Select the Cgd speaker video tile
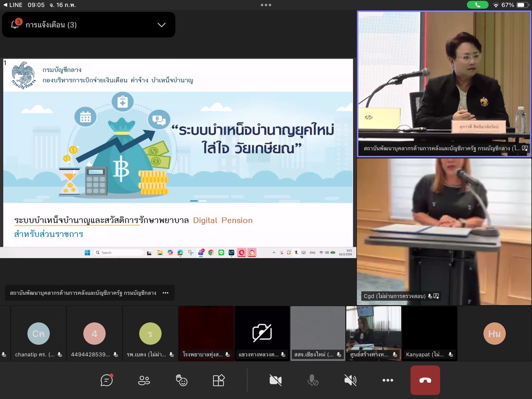The height and width of the screenshot is (399, 532). click(x=444, y=231)
